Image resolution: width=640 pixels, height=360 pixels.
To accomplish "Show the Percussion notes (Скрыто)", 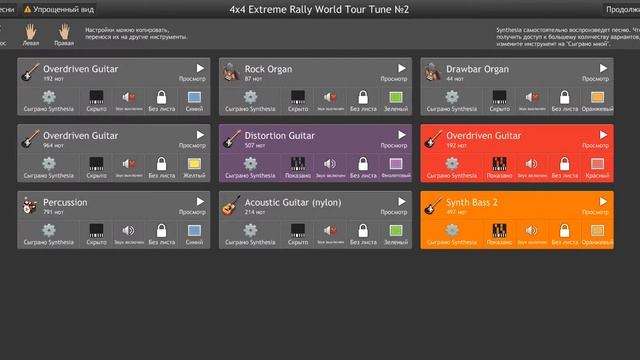I will pyautogui.click(x=96, y=231).
